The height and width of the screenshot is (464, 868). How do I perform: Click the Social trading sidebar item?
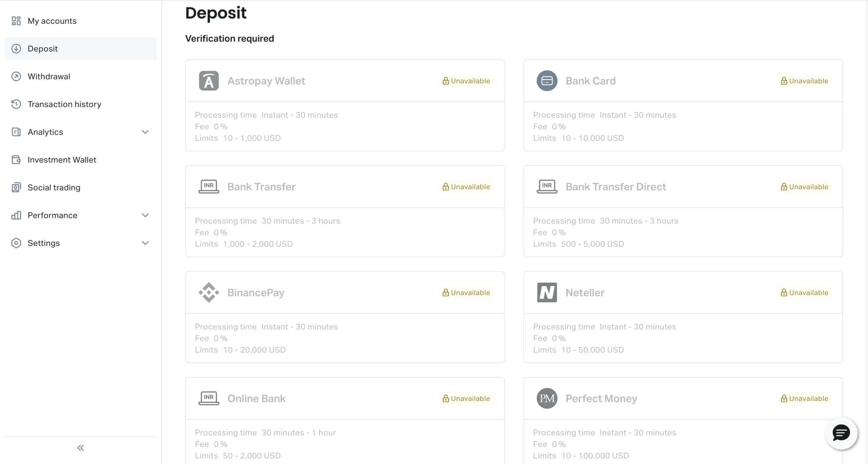point(54,187)
